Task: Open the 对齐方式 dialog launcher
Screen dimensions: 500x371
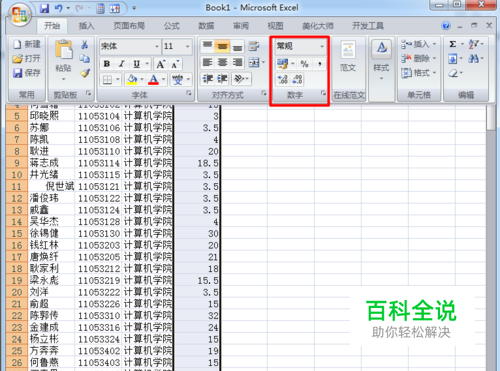Action: click(x=264, y=93)
